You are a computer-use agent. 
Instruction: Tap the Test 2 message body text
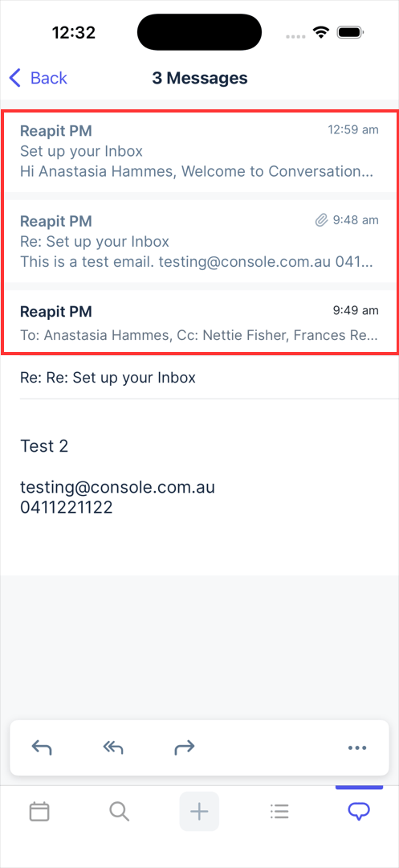point(44,446)
